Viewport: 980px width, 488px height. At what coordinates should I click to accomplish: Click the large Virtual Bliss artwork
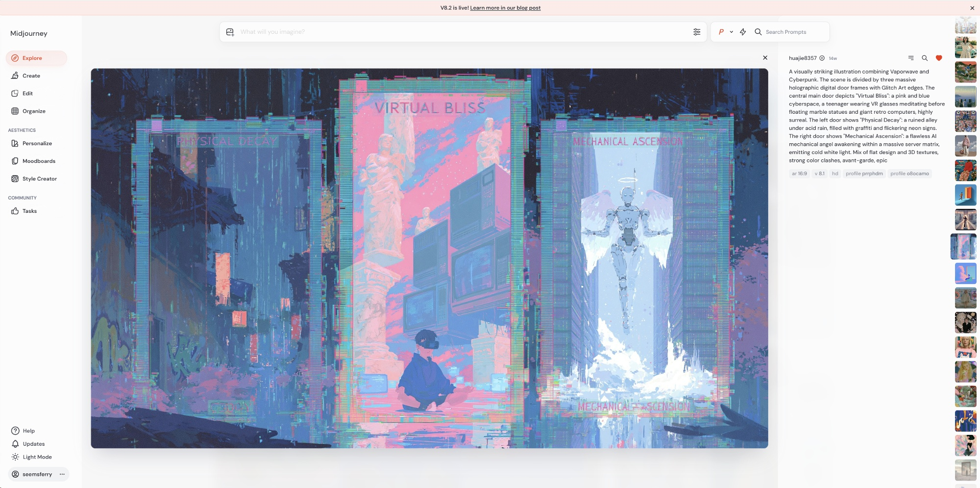point(429,258)
